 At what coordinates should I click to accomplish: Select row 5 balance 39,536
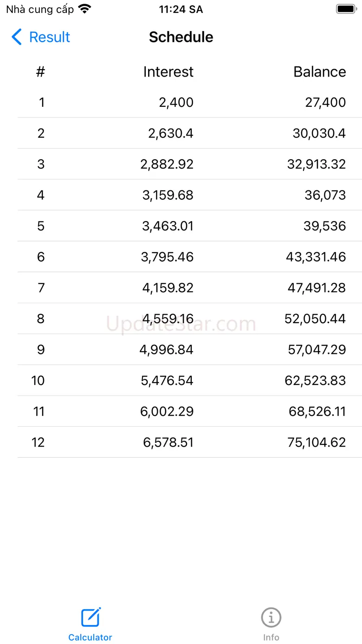click(x=325, y=226)
